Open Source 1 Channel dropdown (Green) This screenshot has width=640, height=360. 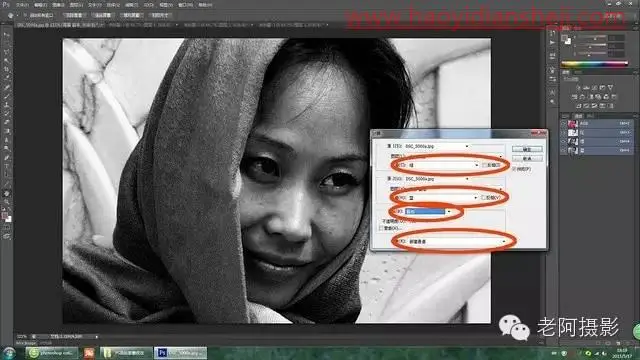point(443,165)
